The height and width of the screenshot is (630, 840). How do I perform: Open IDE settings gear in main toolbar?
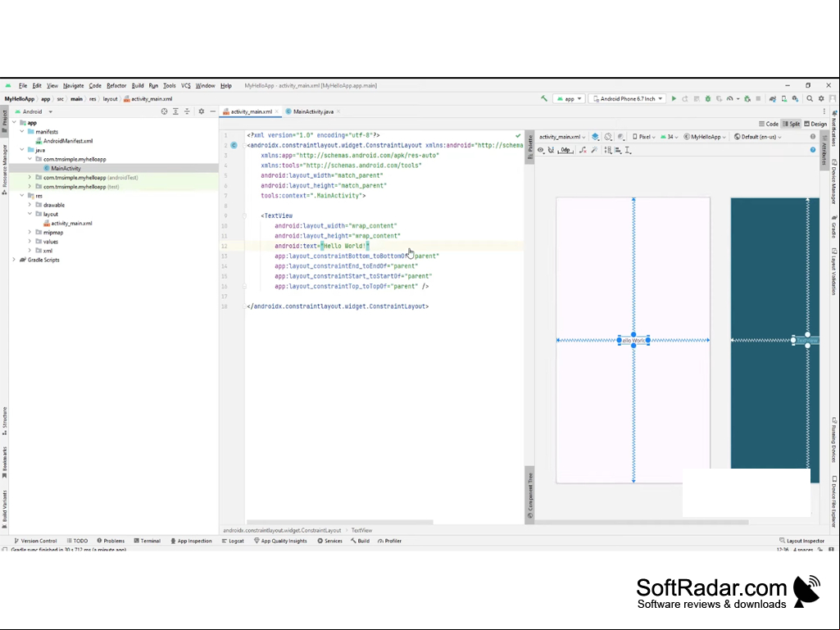click(x=821, y=98)
